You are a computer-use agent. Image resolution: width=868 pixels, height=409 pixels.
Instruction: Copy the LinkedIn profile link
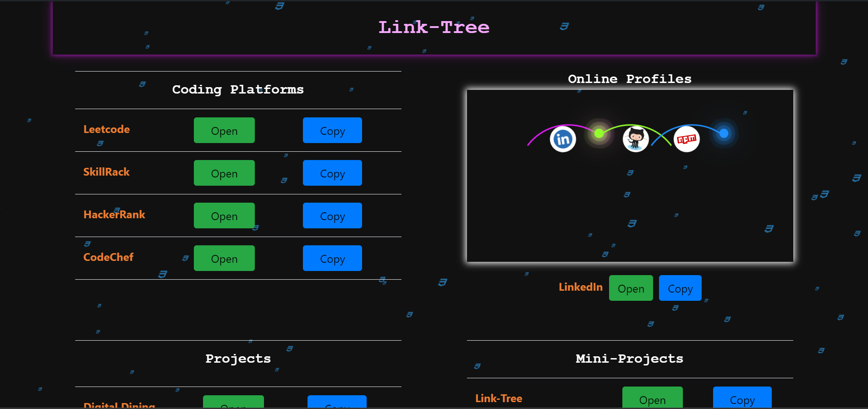680,288
